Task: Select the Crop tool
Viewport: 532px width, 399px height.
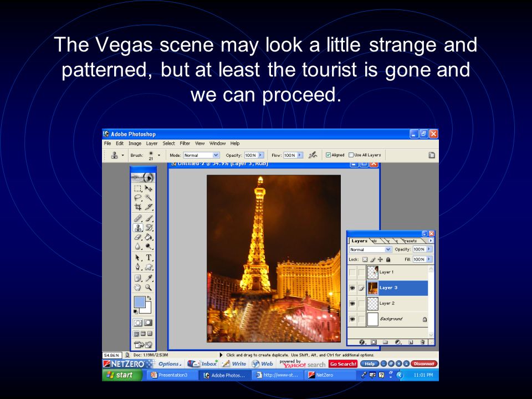Action: coord(138,207)
